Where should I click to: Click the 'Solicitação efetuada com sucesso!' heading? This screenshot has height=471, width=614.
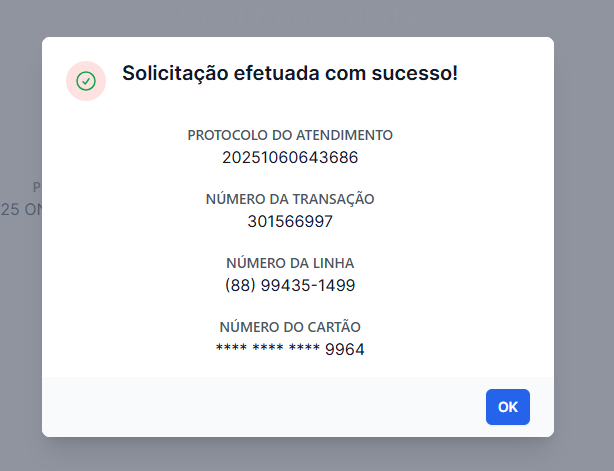290,73
